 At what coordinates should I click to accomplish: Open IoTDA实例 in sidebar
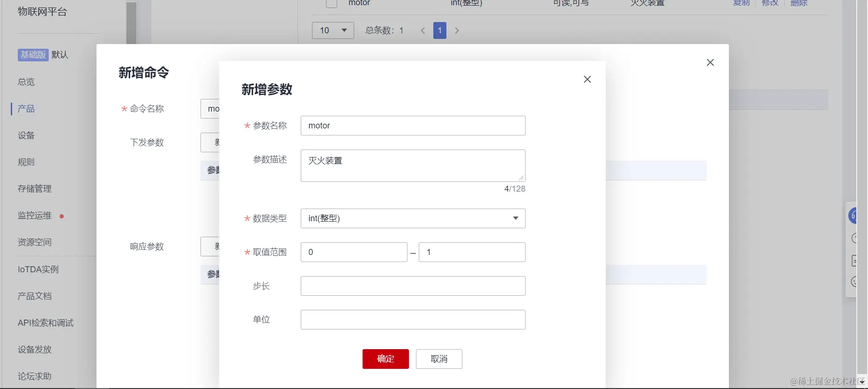click(x=38, y=269)
